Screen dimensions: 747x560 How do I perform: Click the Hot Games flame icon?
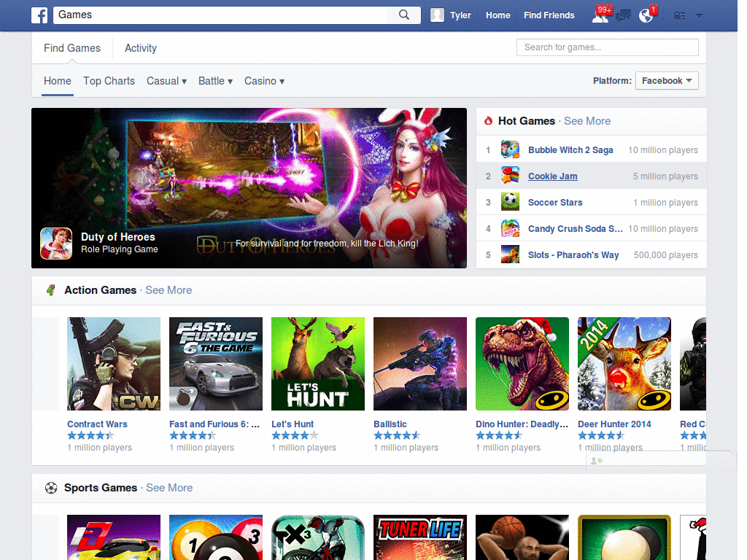[x=488, y=120]
